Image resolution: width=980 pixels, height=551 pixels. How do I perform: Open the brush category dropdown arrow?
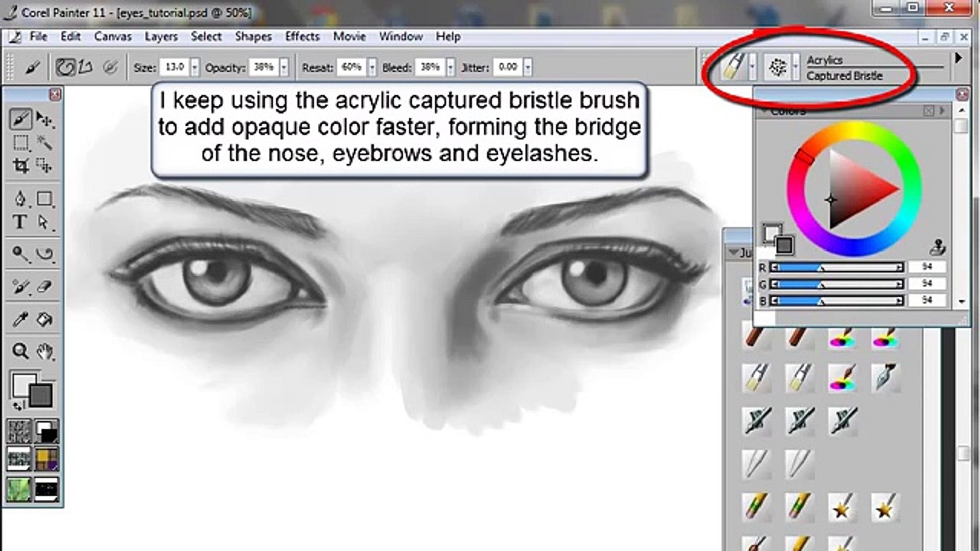(x=752, y=67)
